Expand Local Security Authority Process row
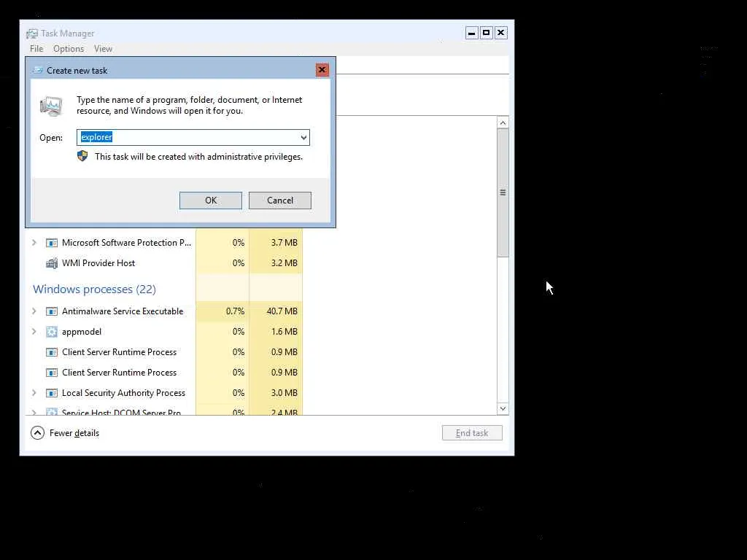The height and width of the screenshot is (560, 747). pos(34,393)
